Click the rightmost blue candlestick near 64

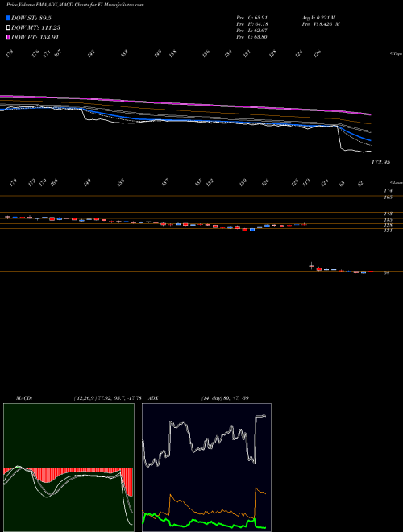364,272
